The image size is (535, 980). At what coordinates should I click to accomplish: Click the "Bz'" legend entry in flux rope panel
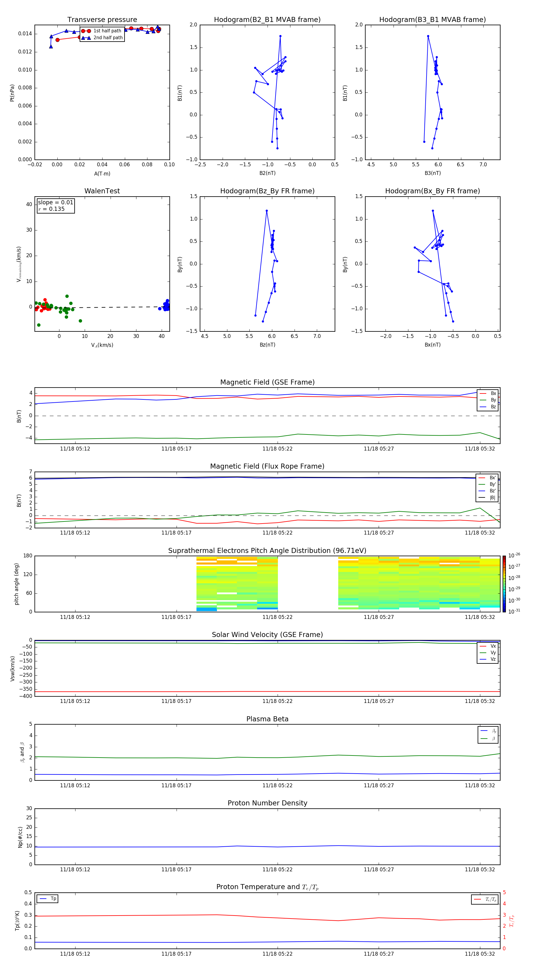pos(487,491)
